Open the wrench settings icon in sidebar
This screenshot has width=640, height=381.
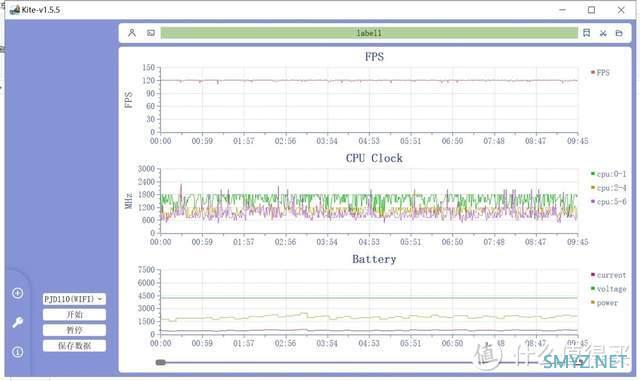[x=18, y=322]
